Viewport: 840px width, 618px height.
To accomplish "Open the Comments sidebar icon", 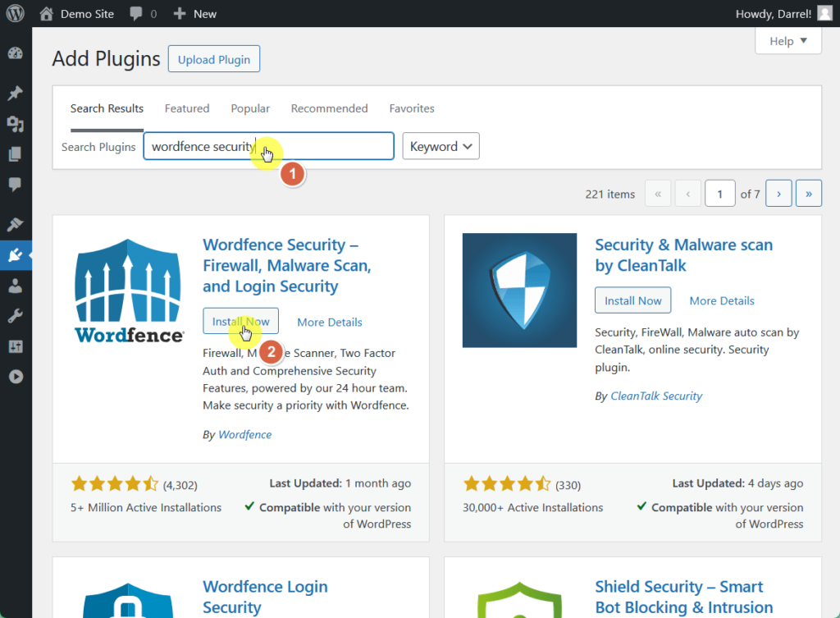I will coord(15,185).
